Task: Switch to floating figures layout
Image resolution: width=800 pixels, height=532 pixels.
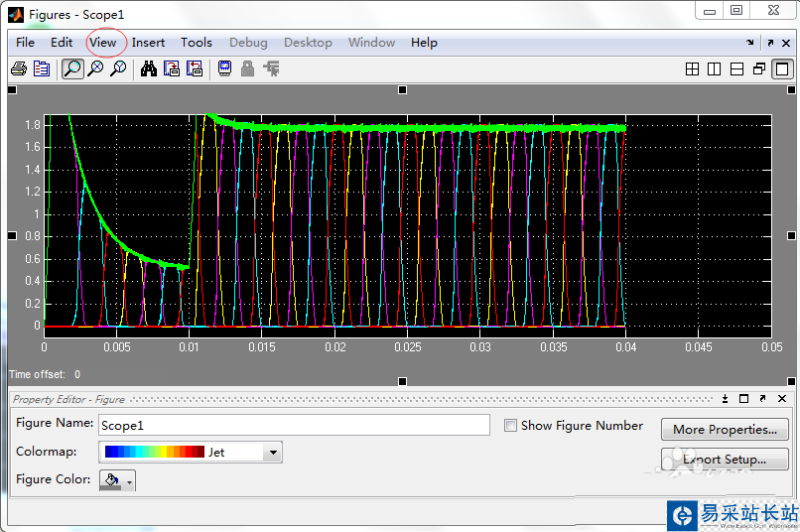Action: click(x=759, y=68)
